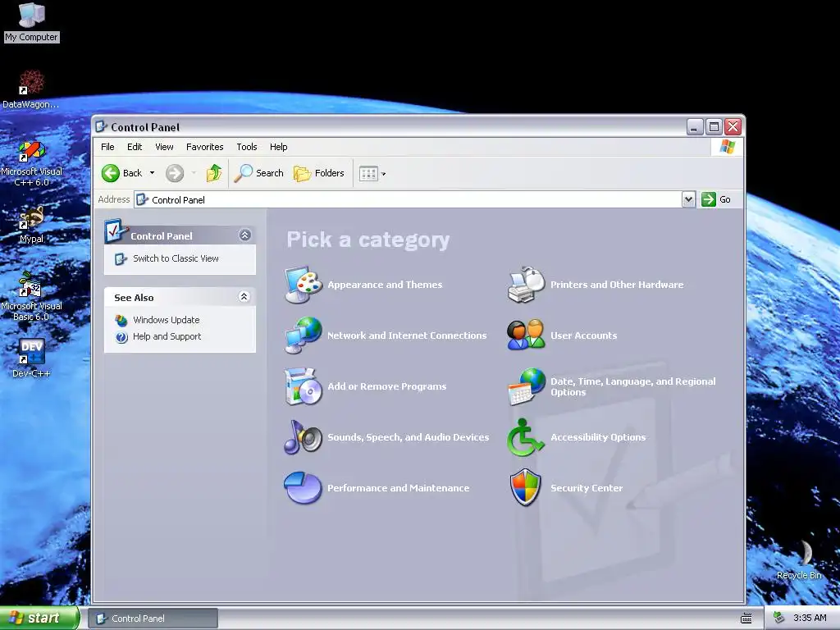Open the Windows Start menu
Image resolution: width=840 pixels, height=630 pixels.
(39, 619)
